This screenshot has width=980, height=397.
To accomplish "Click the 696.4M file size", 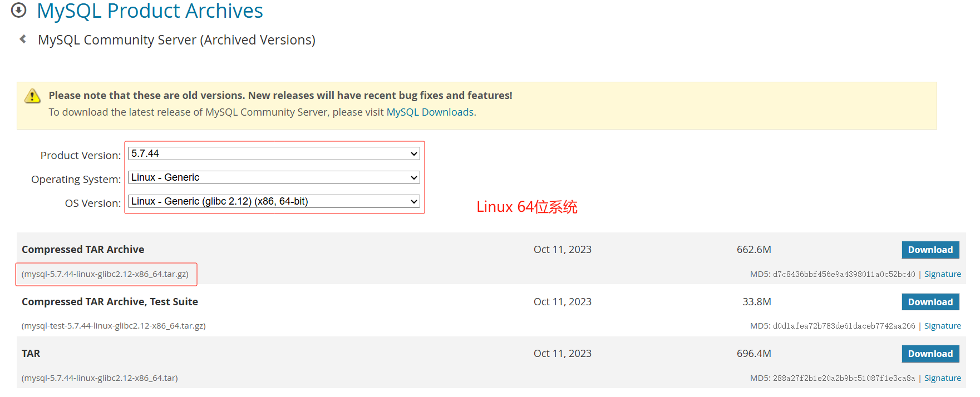I will tap(754, 354).
